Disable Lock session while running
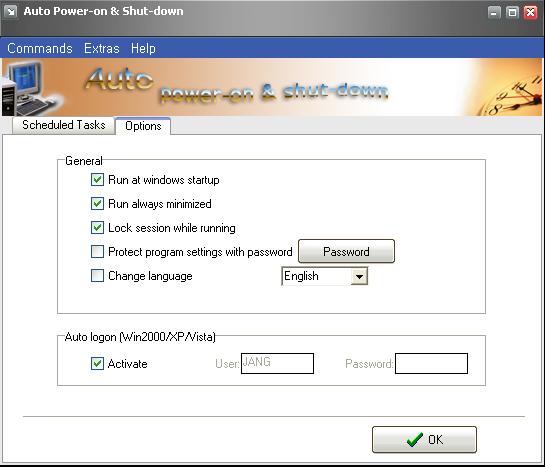The height and width of the screenshot is (467, 545). (x=97, y=228)
